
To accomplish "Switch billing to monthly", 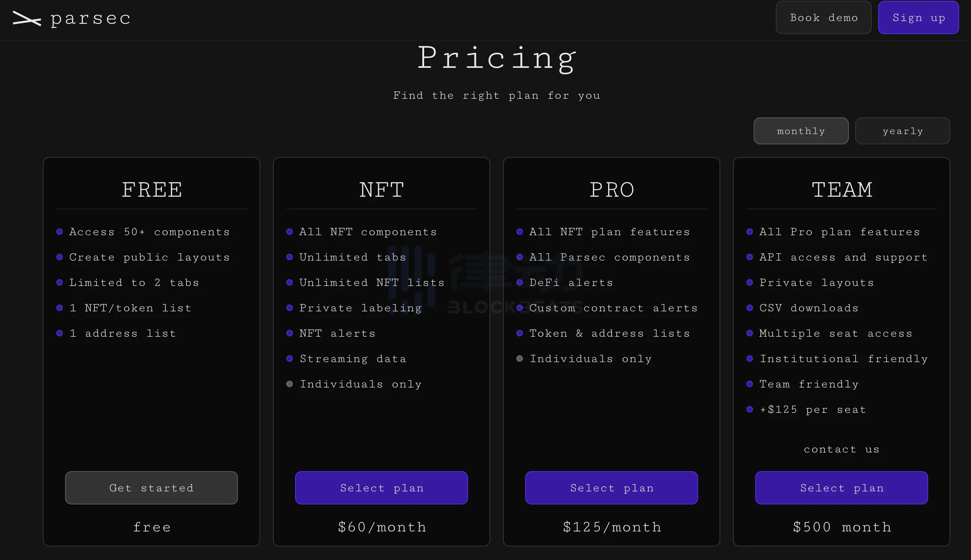I will point(801,131).
